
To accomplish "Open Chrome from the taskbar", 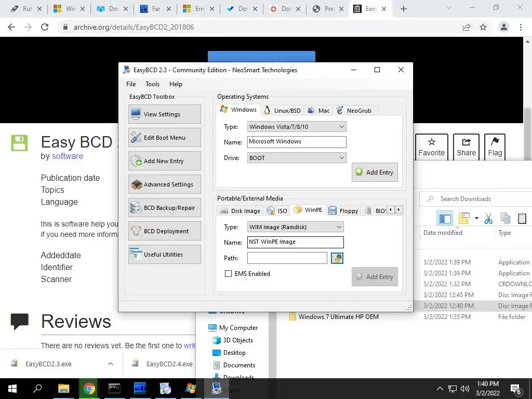I will (89, 389).
